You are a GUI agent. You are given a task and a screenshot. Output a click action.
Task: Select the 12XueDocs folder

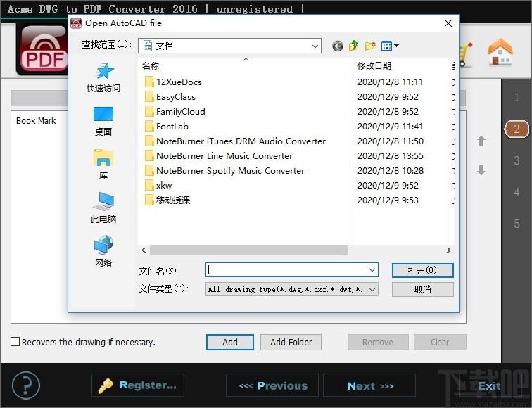click(x=173, y=82)
